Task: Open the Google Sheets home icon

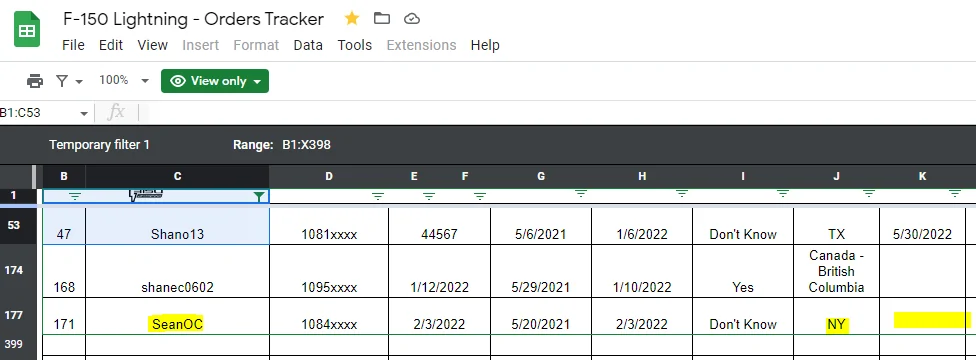Action: (x=27, y=29)
